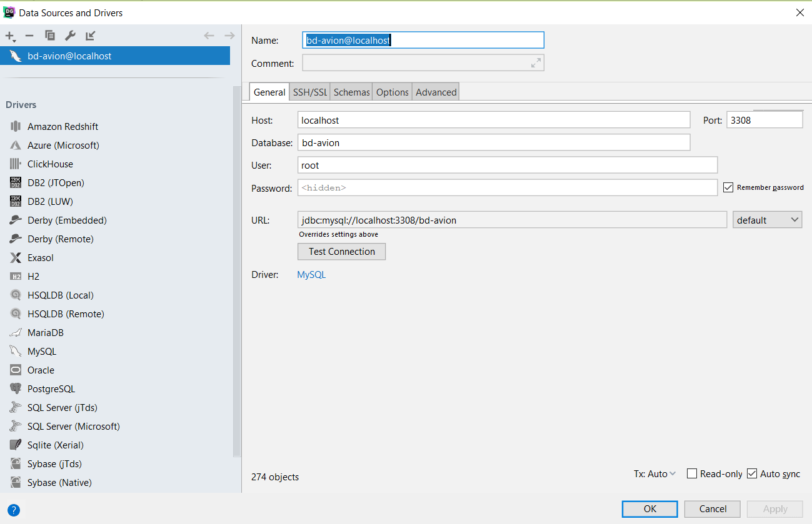Click the add data source plus icon

[9, 36]
